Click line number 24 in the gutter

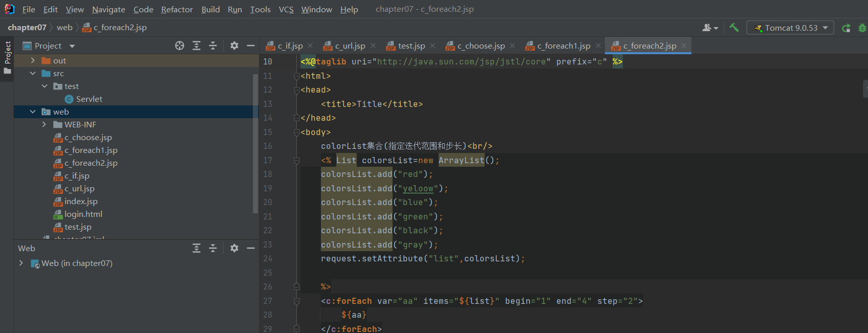[268, 258]
